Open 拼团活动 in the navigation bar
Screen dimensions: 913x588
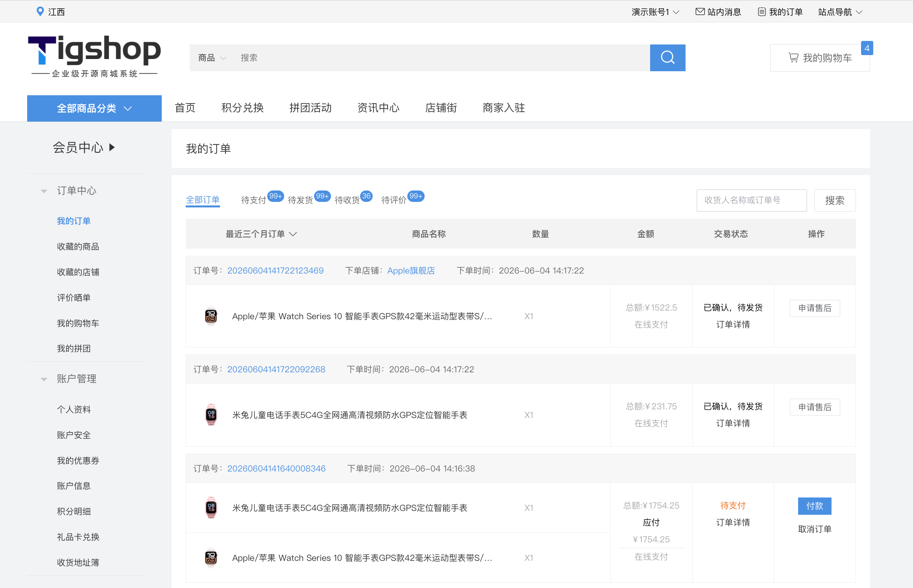pos(310,108)
